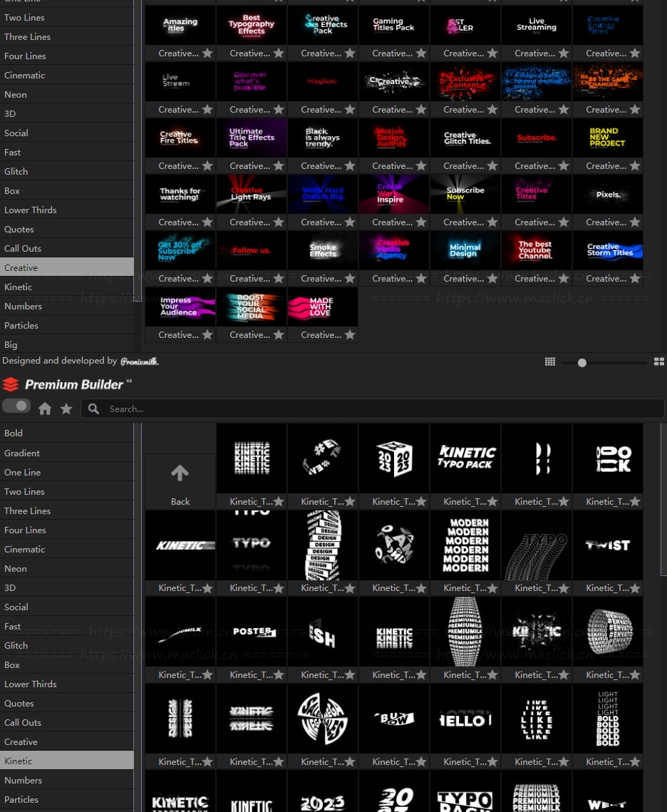Open Neon category in the lower panel
Screen dimensions: 667x812
pyautogui.click(x=67, y=569)
